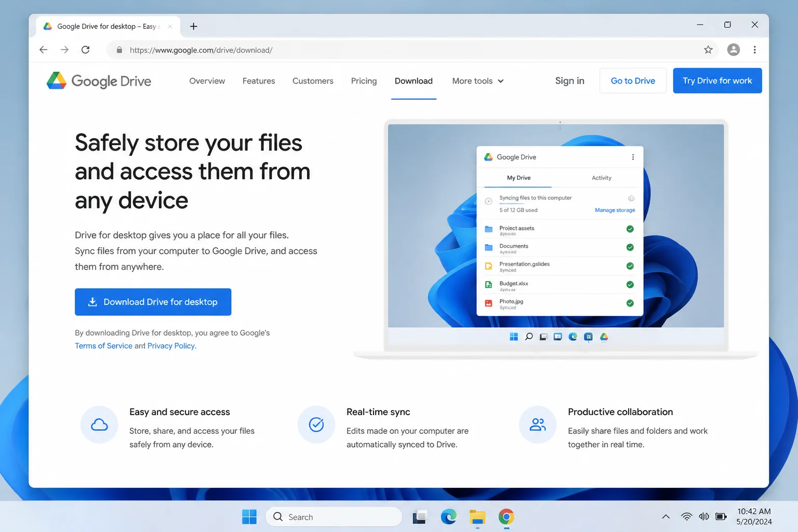Click the Wi-Fi network tray icon
The width and height of the screenshot is (798, 532).
tap(686, 516)
